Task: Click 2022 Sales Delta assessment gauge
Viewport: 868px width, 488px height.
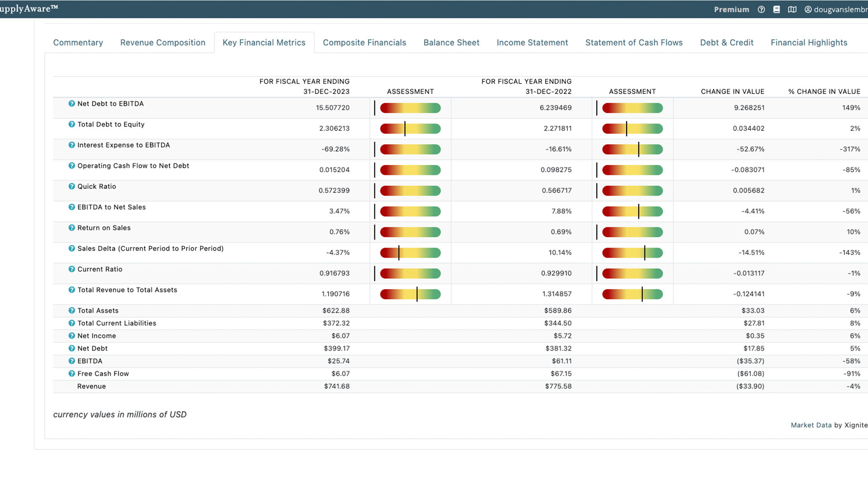Action: tap(632, 253)
